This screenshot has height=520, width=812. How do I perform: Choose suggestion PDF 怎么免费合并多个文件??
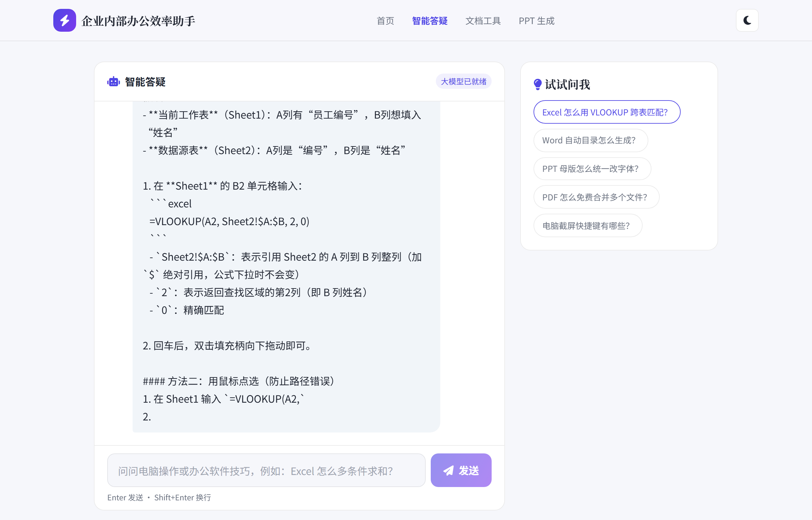click(596, 197)
